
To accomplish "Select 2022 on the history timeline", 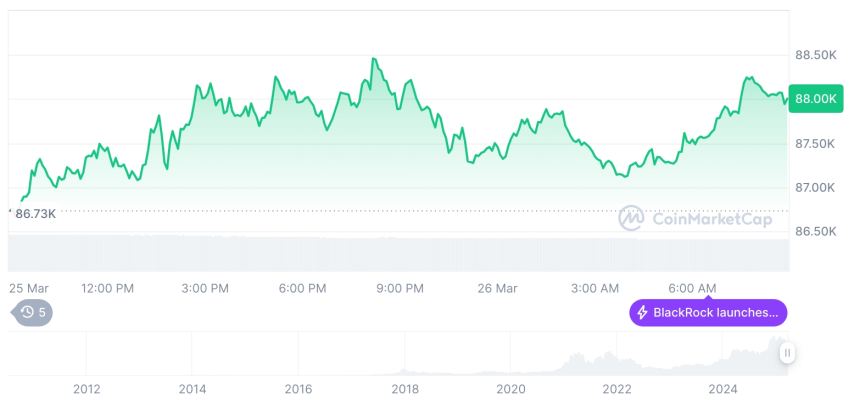I will tap(616, 388).
